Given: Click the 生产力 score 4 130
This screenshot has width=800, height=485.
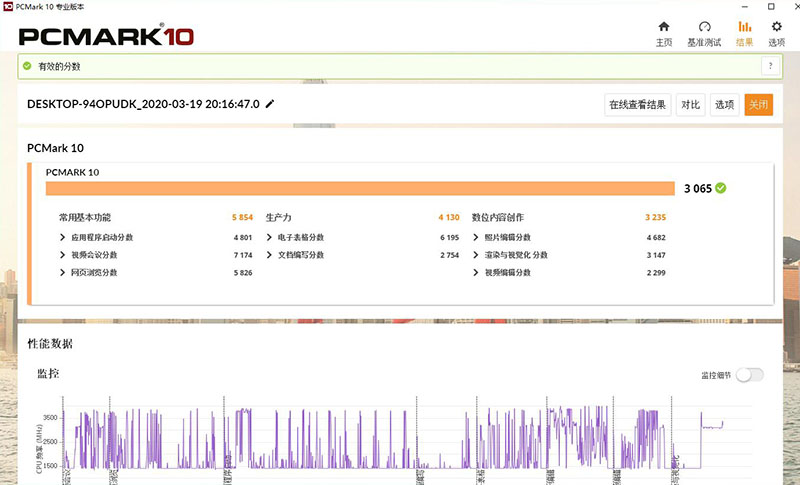Looking at the screenshot, I should tap(449, 217).
